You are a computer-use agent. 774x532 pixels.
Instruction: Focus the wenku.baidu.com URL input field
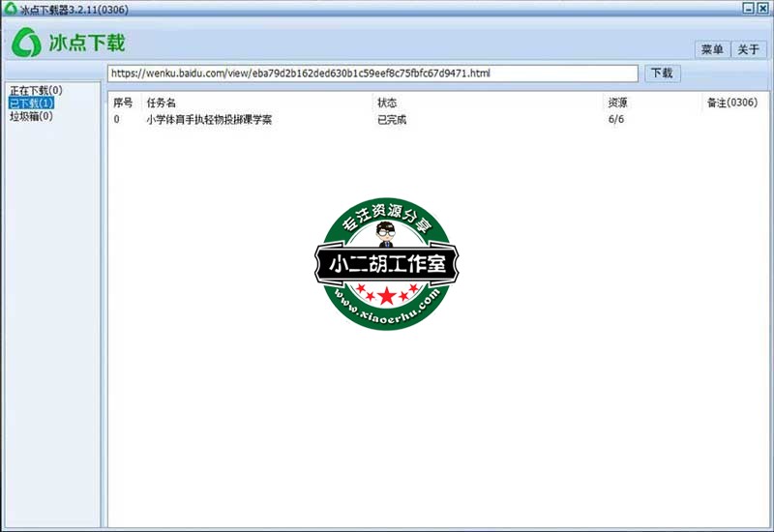tap(372, 74)
